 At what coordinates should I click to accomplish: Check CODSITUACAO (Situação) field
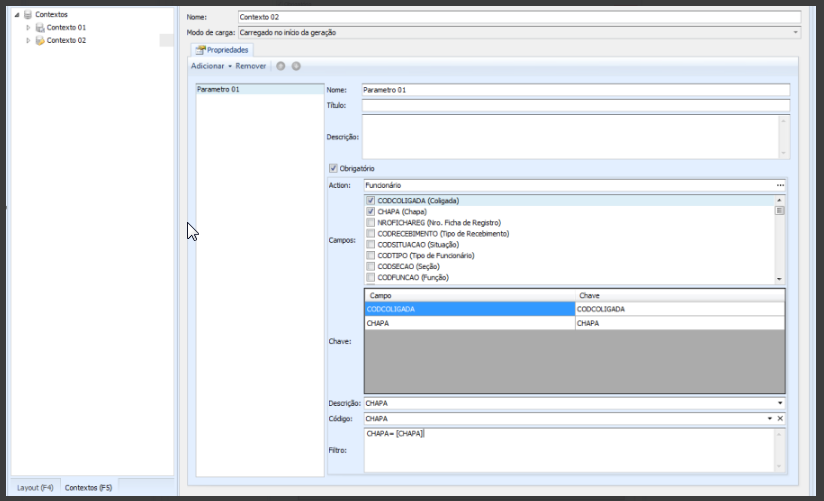pyautogui.click(x=370, y=245)
